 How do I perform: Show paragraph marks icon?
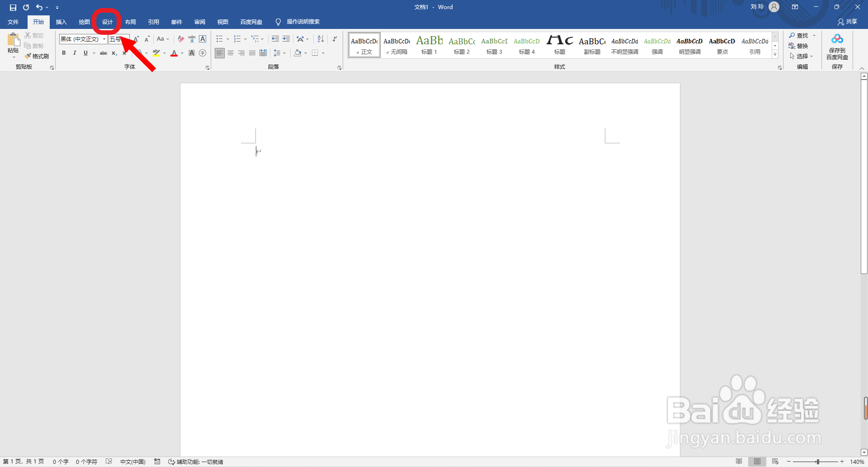pos(335,39)
